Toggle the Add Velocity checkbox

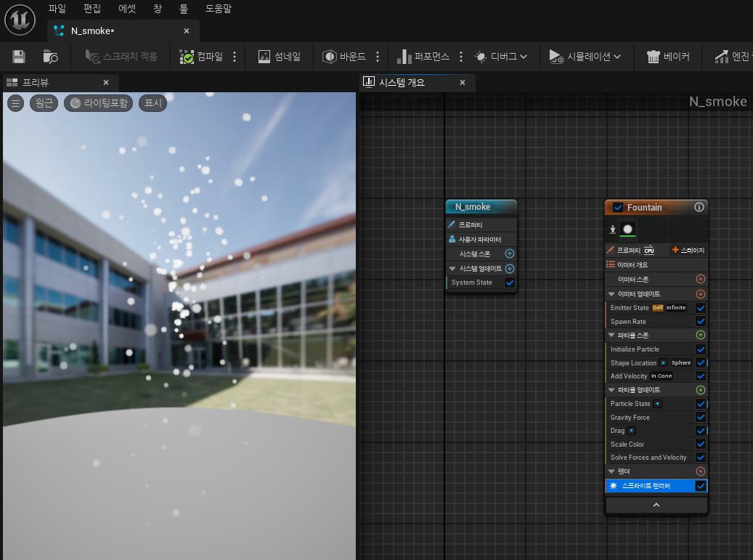point(701,376)
